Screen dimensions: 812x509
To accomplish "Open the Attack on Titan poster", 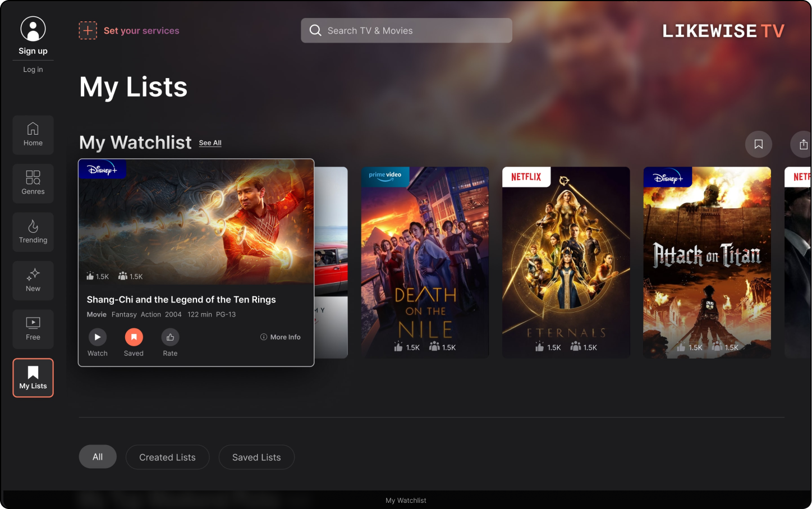I will pyautogui.click(x=707, y=262).
